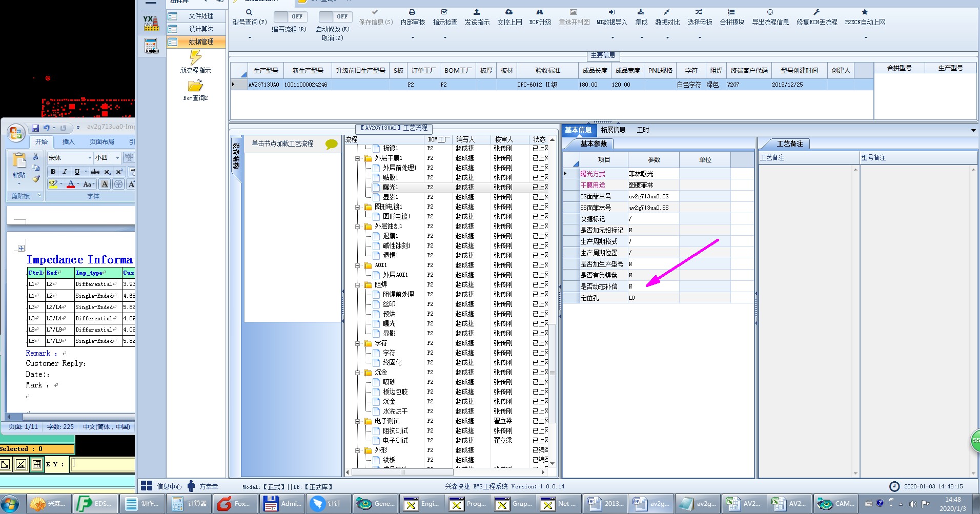The height and width of the screenshot is (514, 980).
Task: Click the 定位孔 parameter value cell L0
Action: [x=654, y=298]
